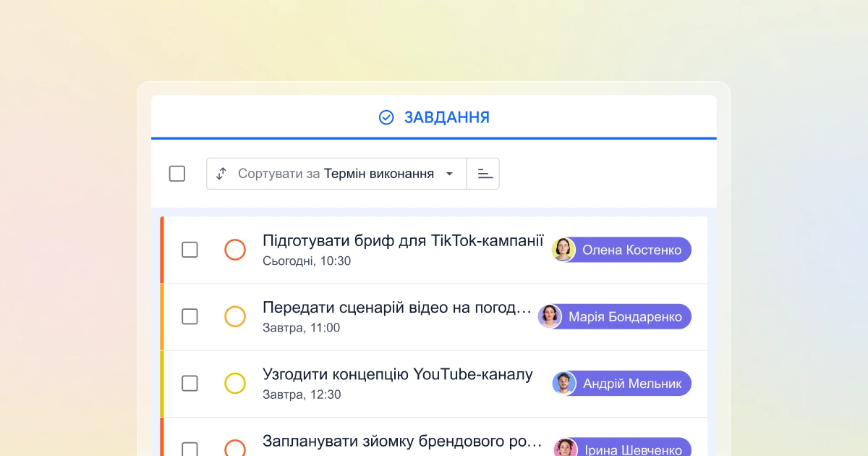Screen dimensions: 868x456
Task: Click the checkmark icon beside ЗАВДАННЯ
Action: [x=386, y=117]
